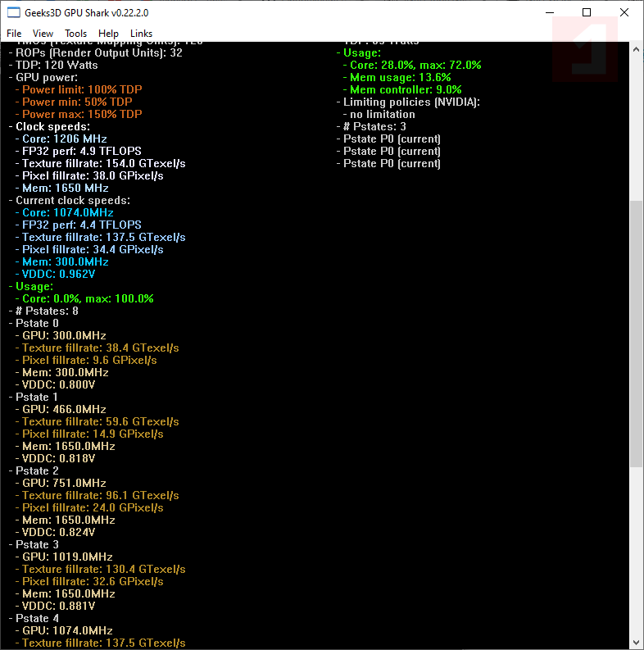The height and width of the screenshot is (650, 644).
Task: Click 'VDDC: 0.818V' line
Action: [x=56, y=458]
